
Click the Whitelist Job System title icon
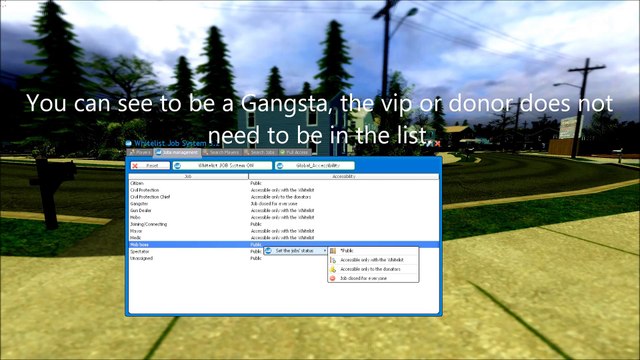coord(129,143)
